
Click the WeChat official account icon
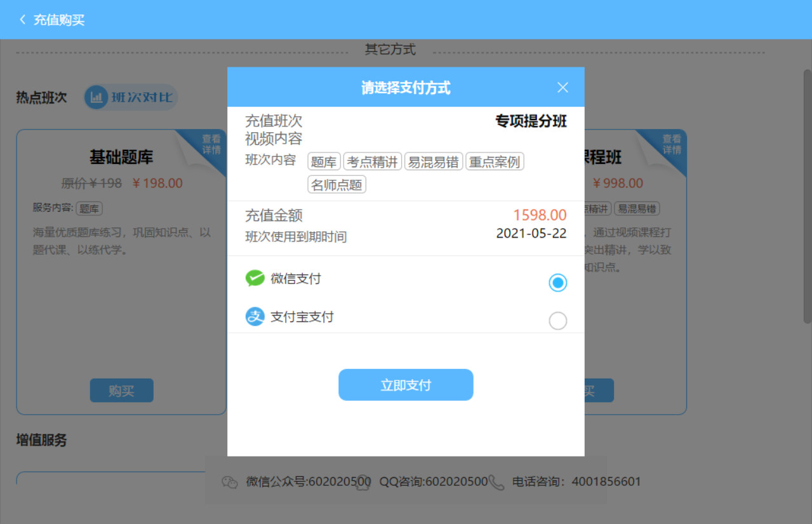[229, 482]
